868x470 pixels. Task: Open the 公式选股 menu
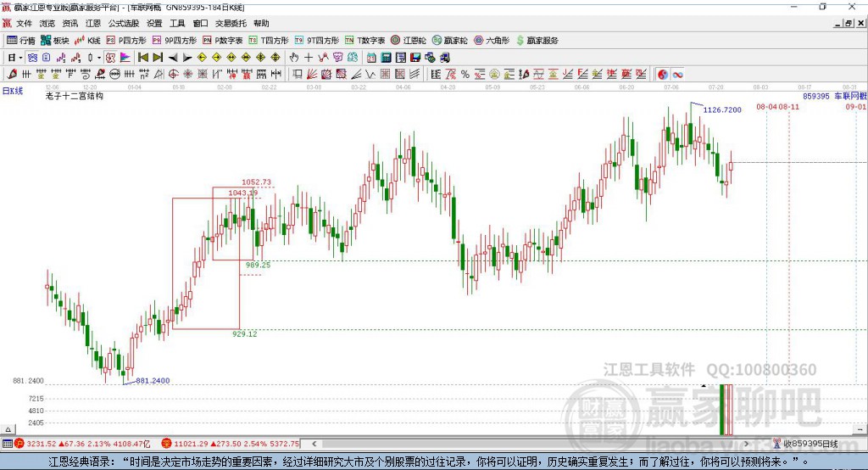click(124, 23)
